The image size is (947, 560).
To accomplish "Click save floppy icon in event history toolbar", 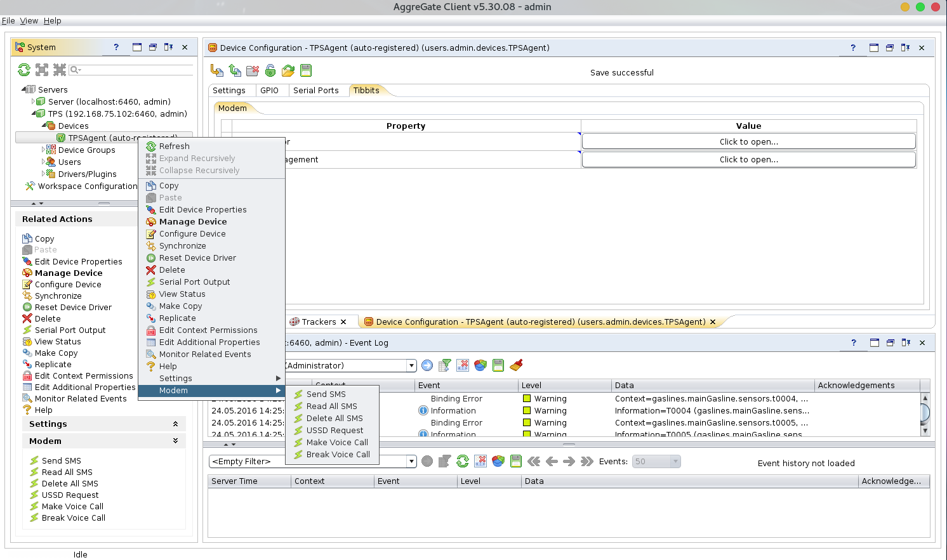I will 516,461.
